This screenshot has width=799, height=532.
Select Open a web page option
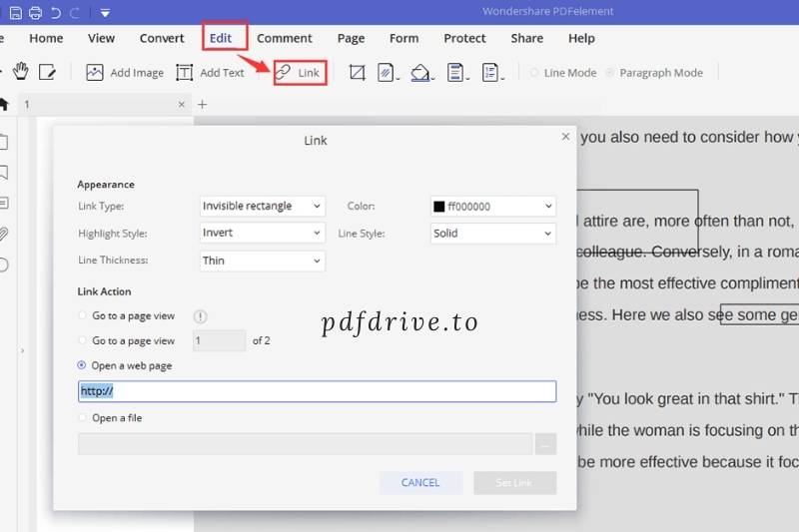(82, 365)
